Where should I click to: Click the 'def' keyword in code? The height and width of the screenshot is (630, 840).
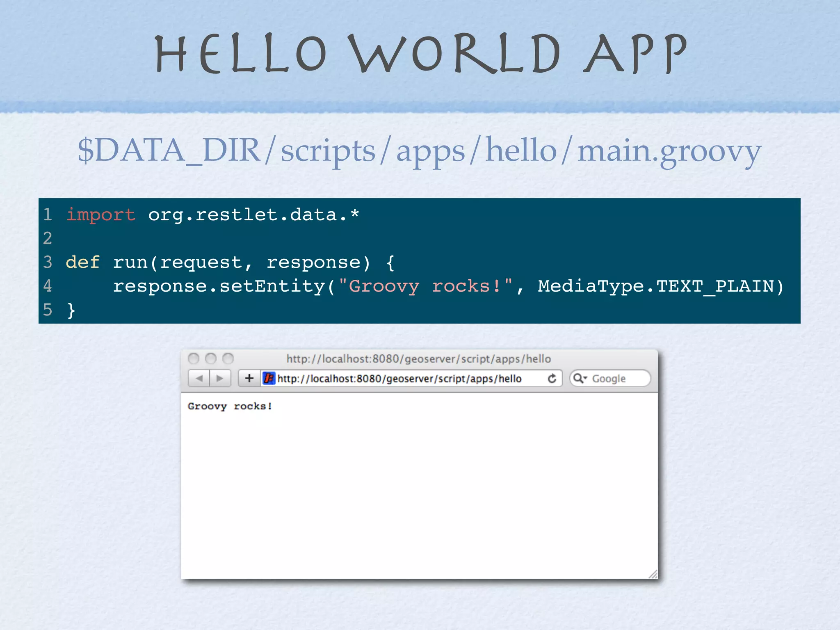coord(82,262)
